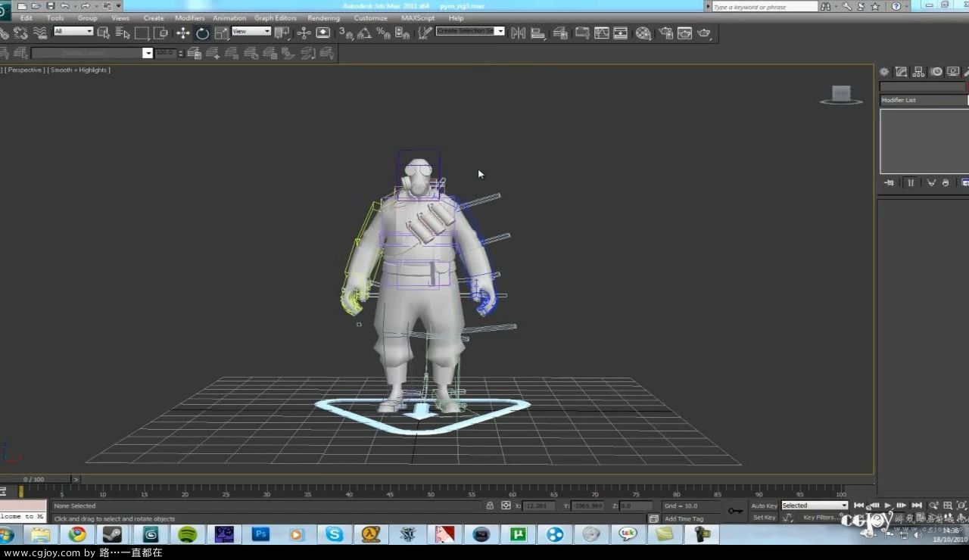
Task: Expand the Help question mark dropdown
Action: tap(906, 6)
